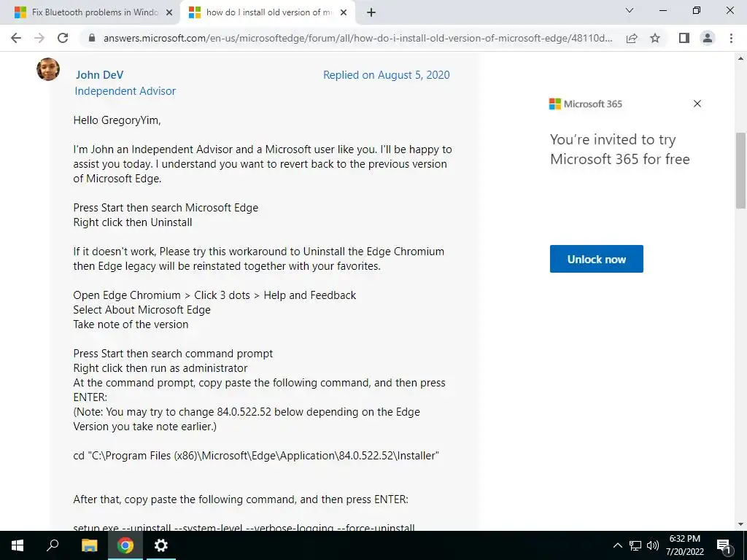This screenshot has height=560, width=747.
Task: Click the 'Independent Advisor' label
Action: pos(125,91)
